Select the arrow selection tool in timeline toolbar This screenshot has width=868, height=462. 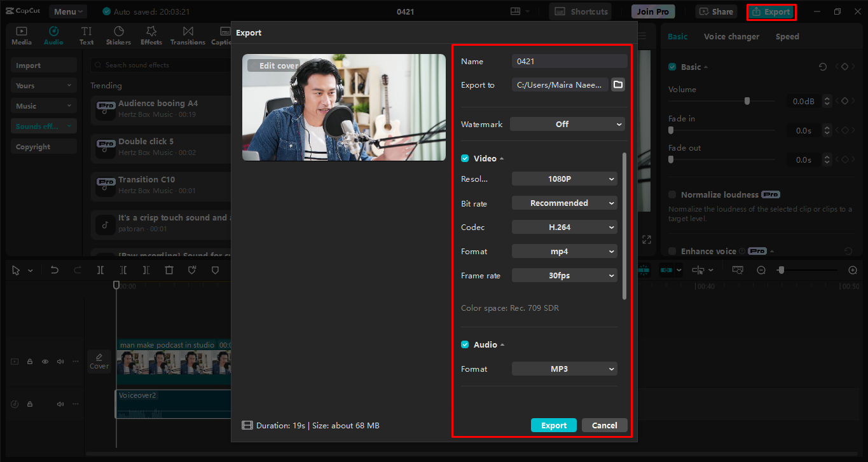[16, 270]
